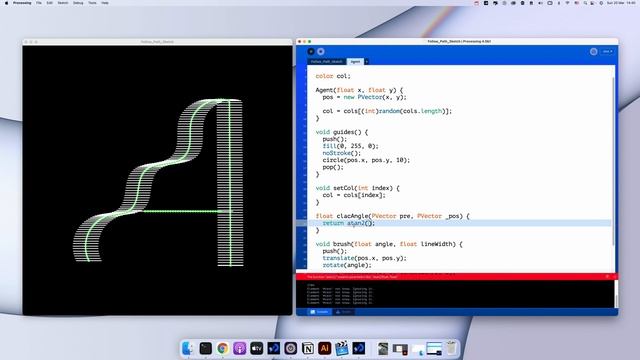Image resolution: width=640 pixels, height=360 pixels.
Task: Open the minimized blue-window thumbnail in the Dock
Action: [x=434, y=349]
